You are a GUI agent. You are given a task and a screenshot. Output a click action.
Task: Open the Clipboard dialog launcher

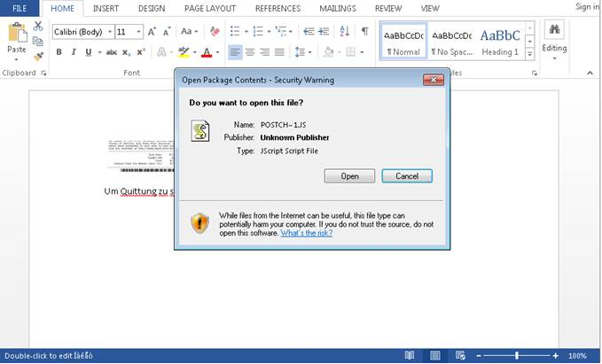point(43,73)
